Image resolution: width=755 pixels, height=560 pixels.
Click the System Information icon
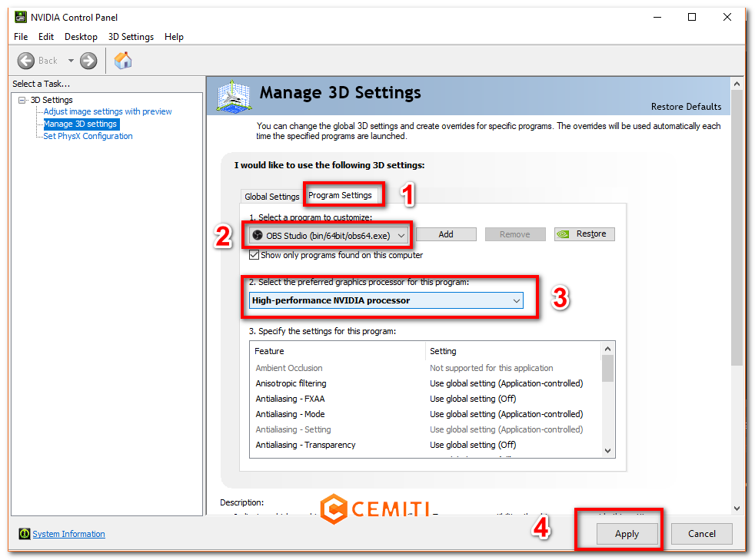pos(24,534)
